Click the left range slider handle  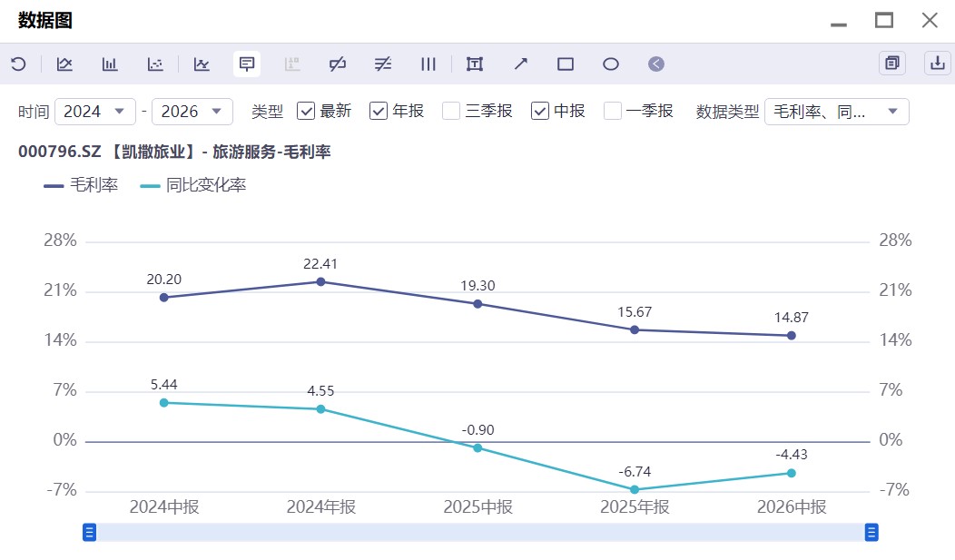coord(90,533)
